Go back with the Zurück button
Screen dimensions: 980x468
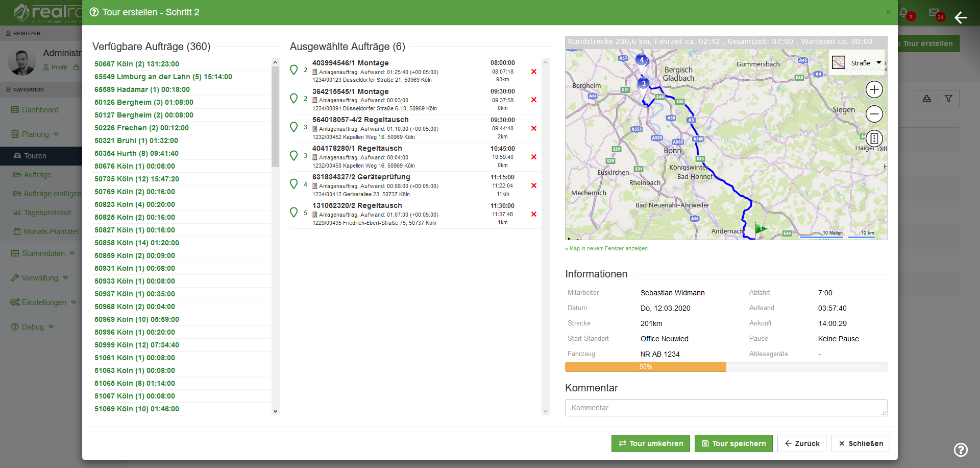[x=801, y=443]
